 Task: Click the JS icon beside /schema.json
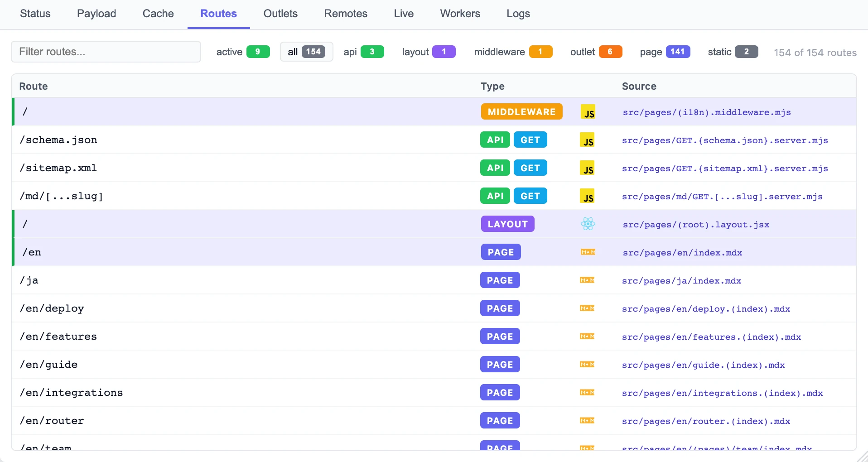(x=587, y=140)
